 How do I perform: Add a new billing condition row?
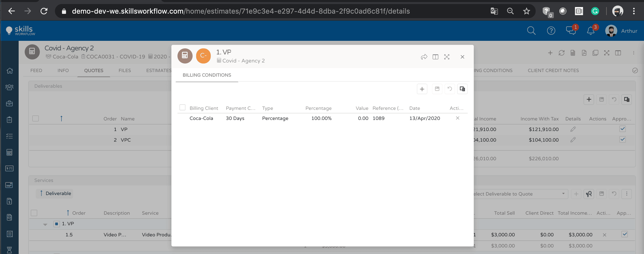(422, 89)
